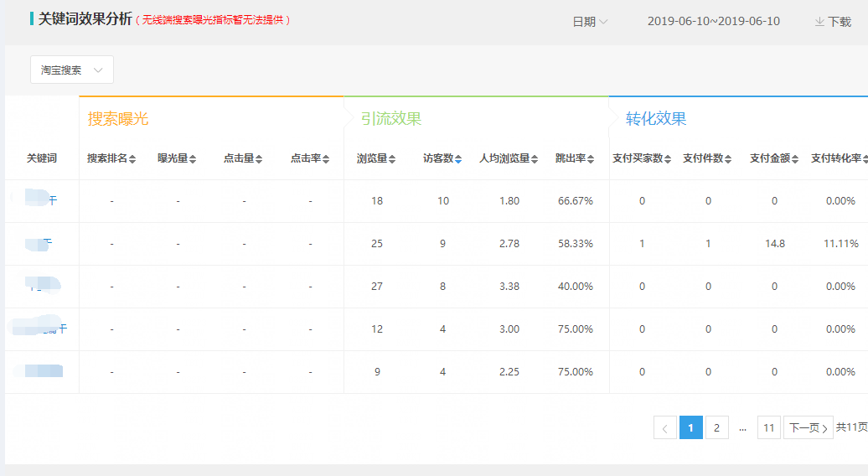Sort by 访客数 column arrows
This screenshot has height=476, width=868.
pyautogui.click(x=458, y=159)
